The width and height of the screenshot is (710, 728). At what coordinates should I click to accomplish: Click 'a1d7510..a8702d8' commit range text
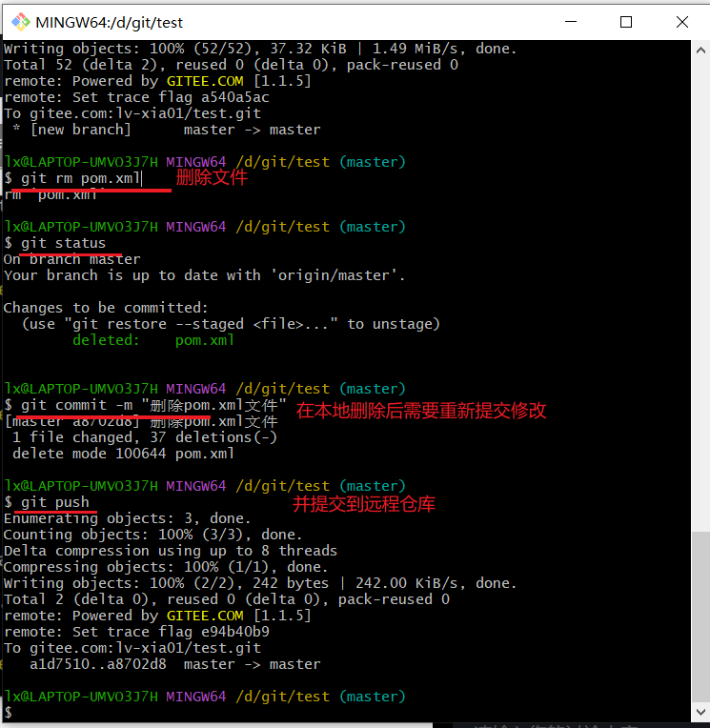click(98, 664)
